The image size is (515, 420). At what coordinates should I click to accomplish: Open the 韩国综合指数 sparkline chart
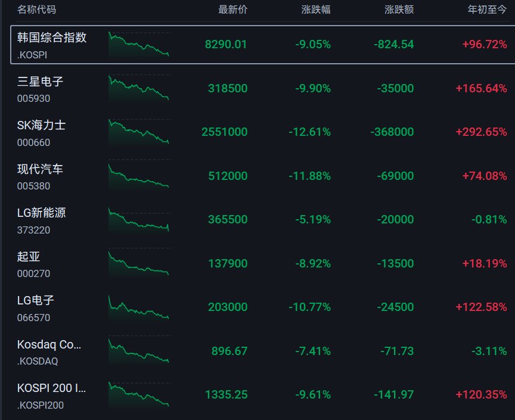(x=139, y=44)
